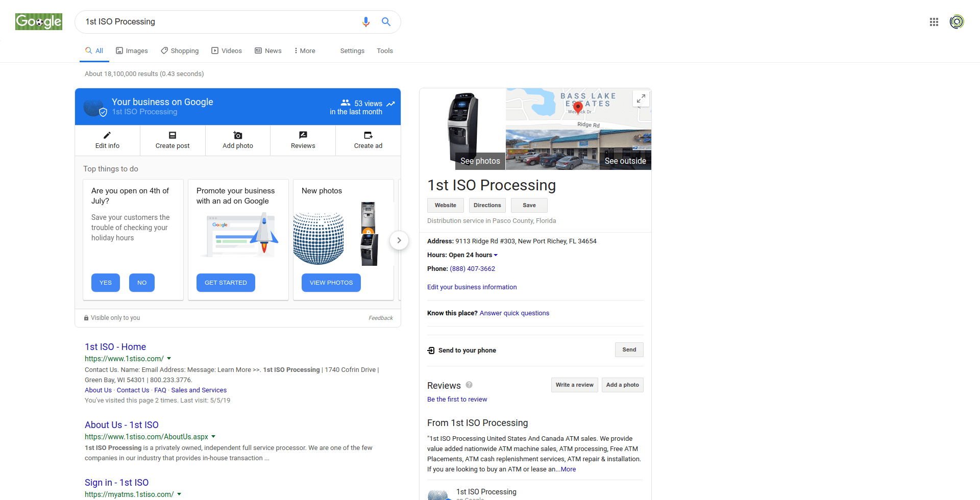Open search Settings menu
The height and width of the screenshot is (500, 980).
(x=352, y=51)
